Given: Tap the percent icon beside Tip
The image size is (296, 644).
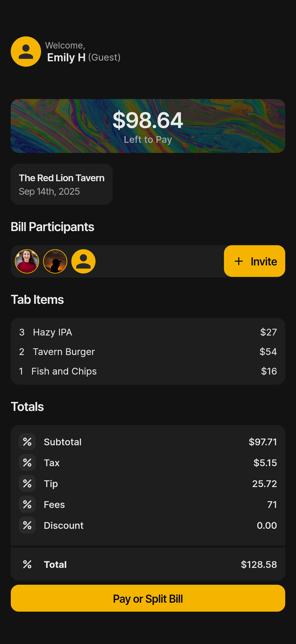Looking at the screenshot, I should coord(27,483).
